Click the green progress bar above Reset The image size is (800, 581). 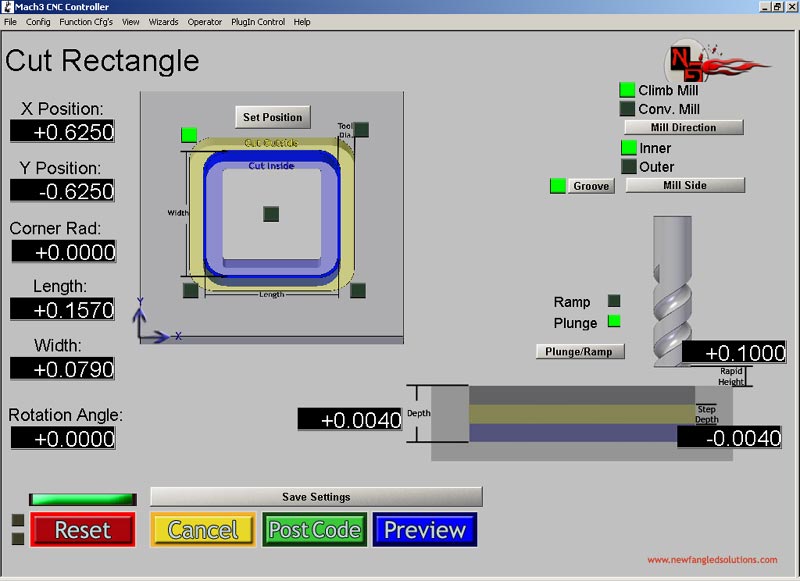click(x=83, y=499)
